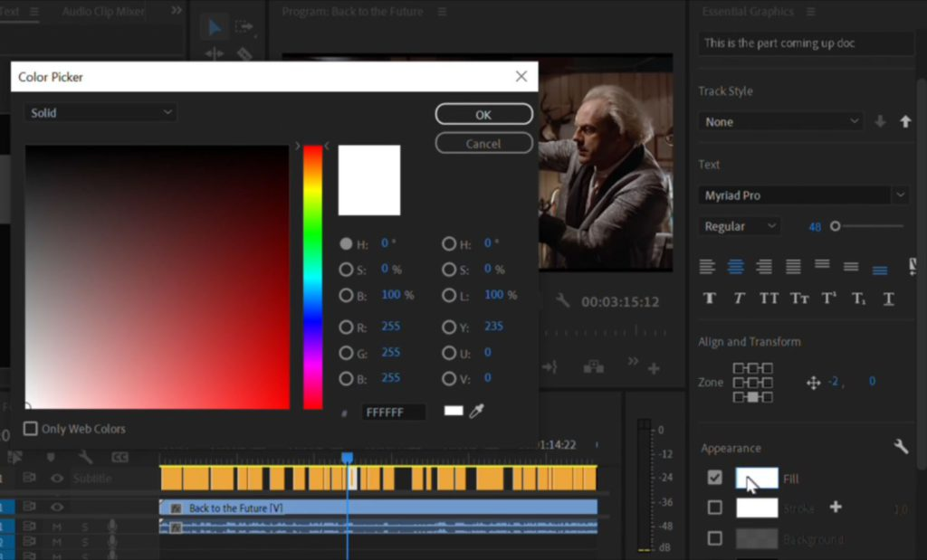
Task: Toggle underline text style icon
Action: tap(888, 299)
